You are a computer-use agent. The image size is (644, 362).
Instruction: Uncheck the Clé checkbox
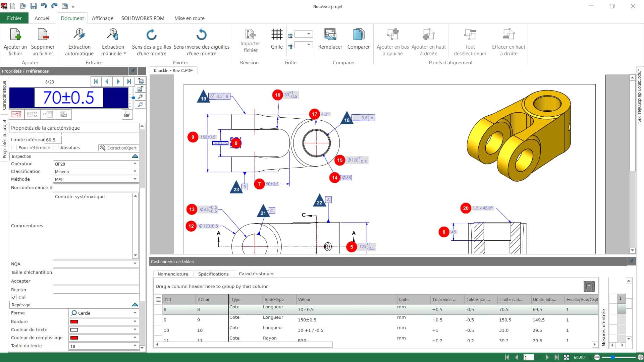(14, 297)
